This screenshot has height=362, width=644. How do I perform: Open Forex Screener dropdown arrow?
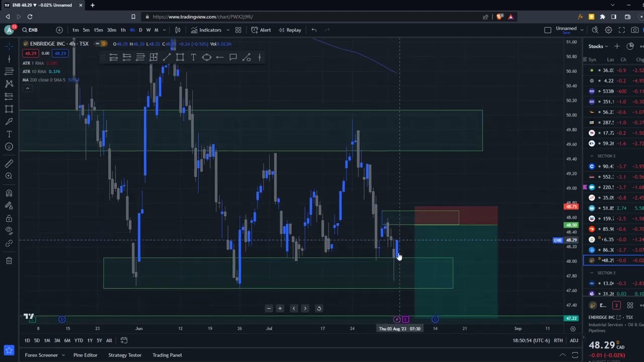pyautogui.click(x=63, y=355)
